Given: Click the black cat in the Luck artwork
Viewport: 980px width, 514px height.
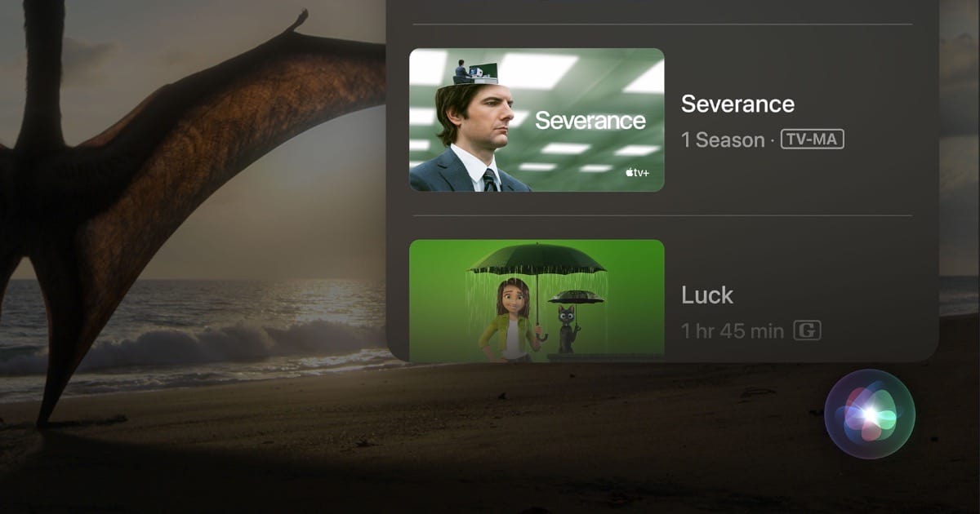Looking at the screenshot, I should pyautogui.click(x=567, y=329).
